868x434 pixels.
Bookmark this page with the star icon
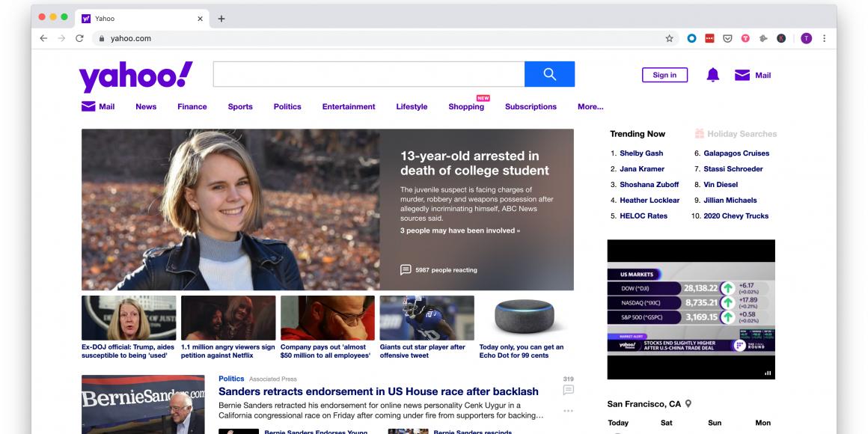[x=669, y=38]
